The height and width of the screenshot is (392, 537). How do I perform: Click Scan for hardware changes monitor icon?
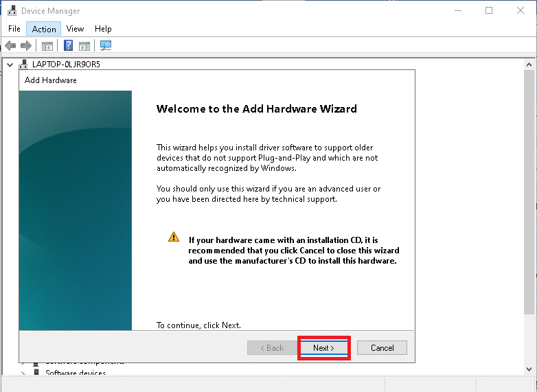point(106,45)
